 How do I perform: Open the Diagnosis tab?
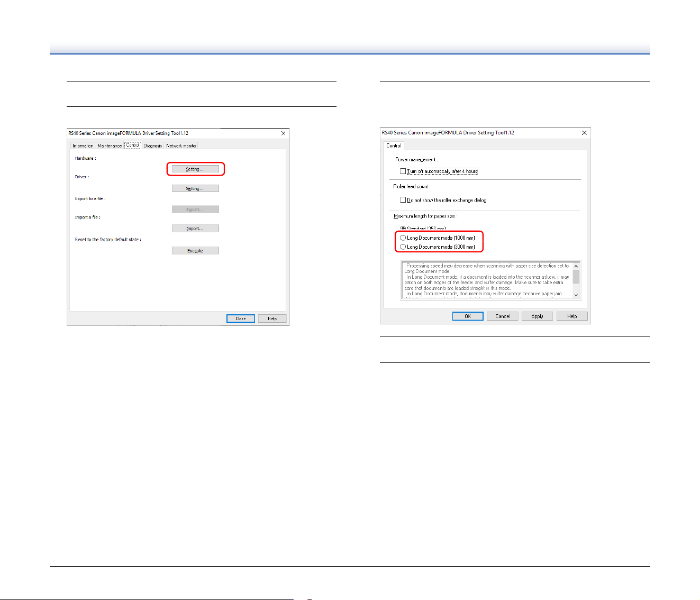pyautogui.click(x=153, y=146)
